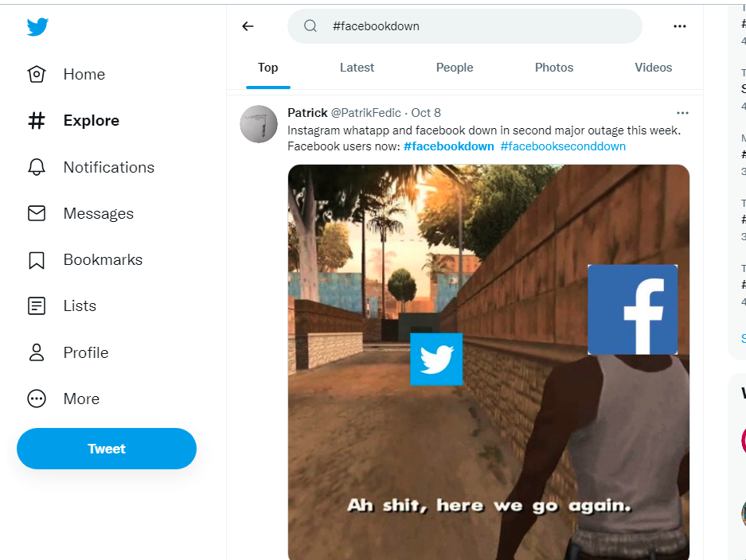Go to Messages via sidebar label
Viewport: 746px width, 560px height.
(99, 214)
